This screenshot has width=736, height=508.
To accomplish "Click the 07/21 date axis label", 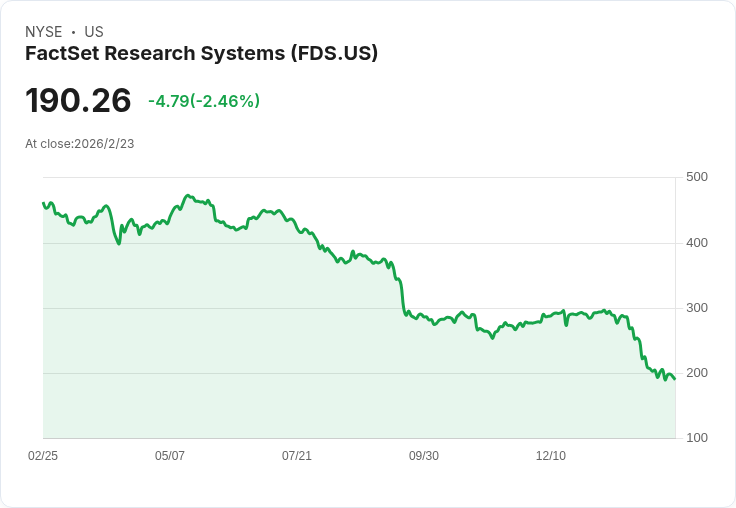I will pyautogui.click(x=297, y=455).
